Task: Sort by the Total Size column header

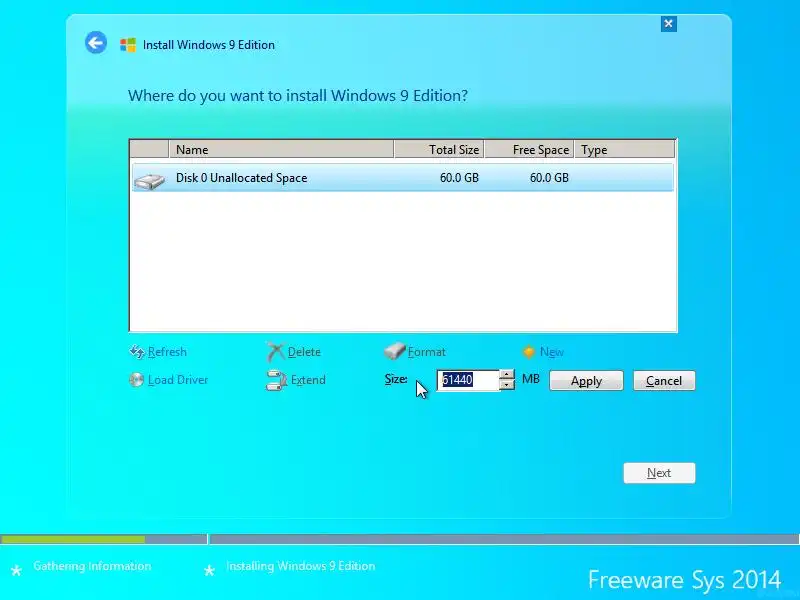Action: tap(439, 149)
